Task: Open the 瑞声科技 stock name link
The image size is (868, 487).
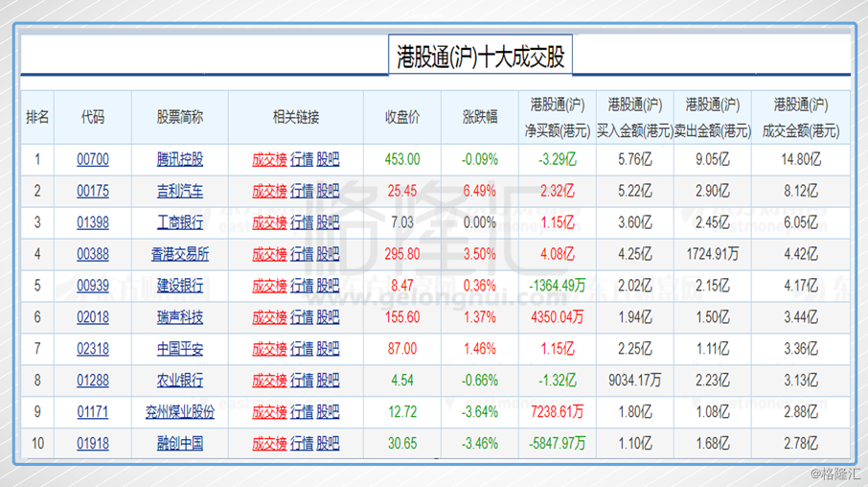Action: click(x=180, y=317)
